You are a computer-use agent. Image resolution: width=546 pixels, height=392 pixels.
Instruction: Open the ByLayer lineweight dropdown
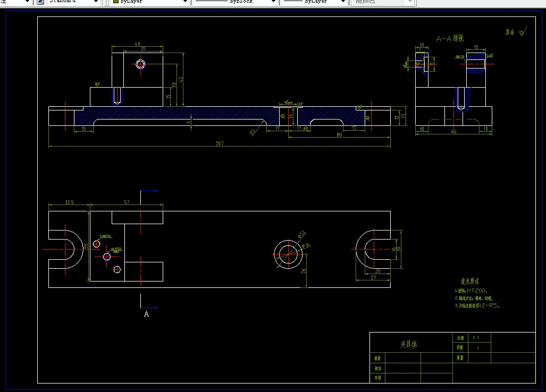point(314,2)
